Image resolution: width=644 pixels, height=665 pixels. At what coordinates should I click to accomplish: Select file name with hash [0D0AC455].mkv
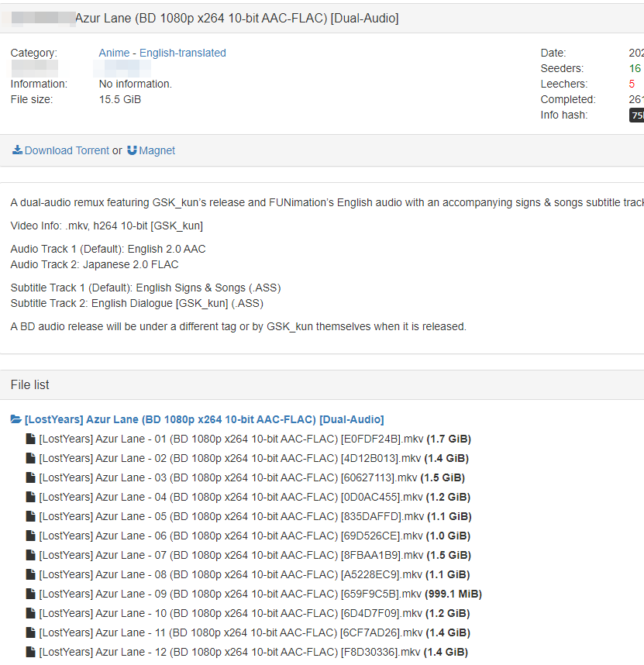(x=231, y=497)
